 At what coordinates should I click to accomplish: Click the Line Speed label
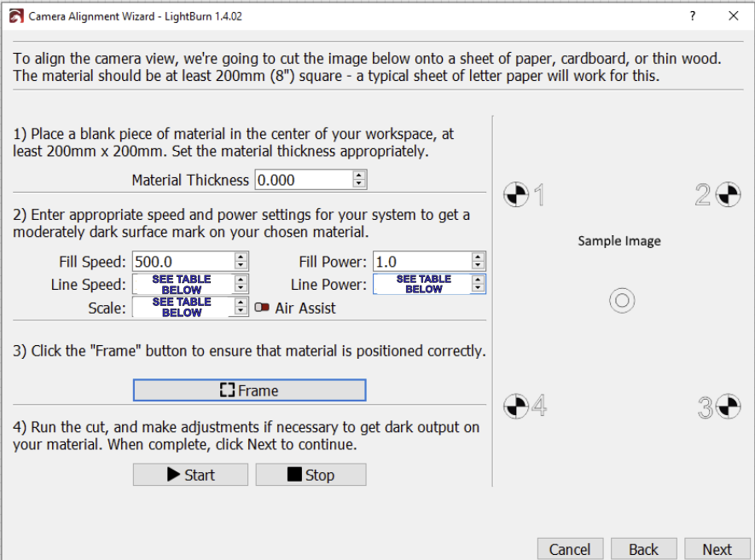click(88, 285)
